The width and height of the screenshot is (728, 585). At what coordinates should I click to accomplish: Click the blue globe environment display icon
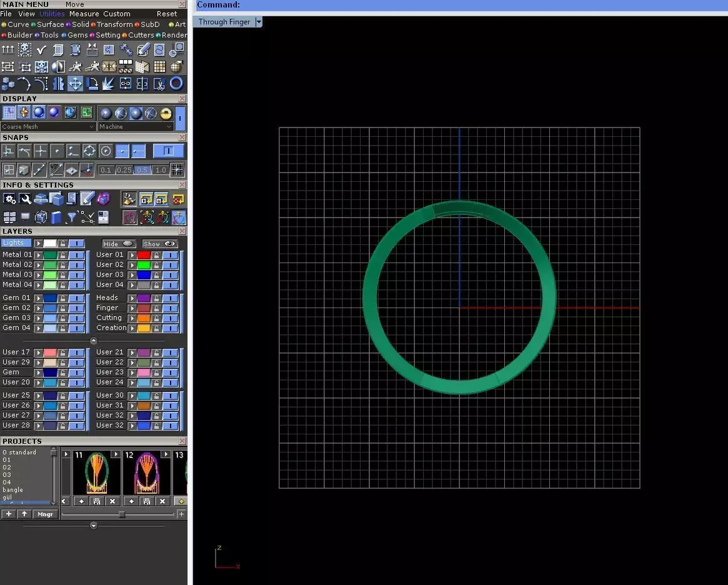tap(70, 112)
